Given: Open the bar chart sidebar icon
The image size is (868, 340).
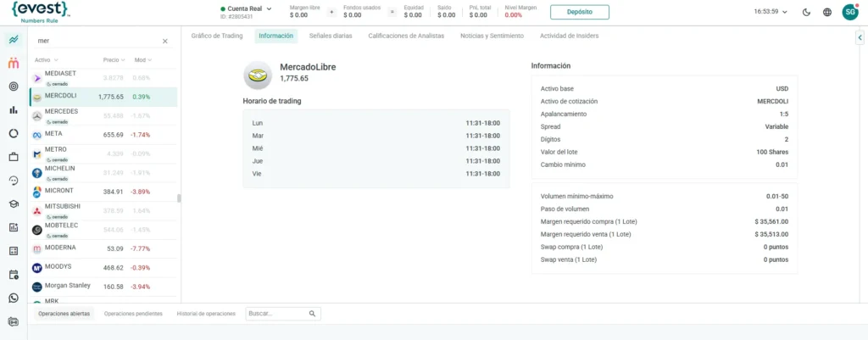Looking at the screenshot, I should pos(14,109).
